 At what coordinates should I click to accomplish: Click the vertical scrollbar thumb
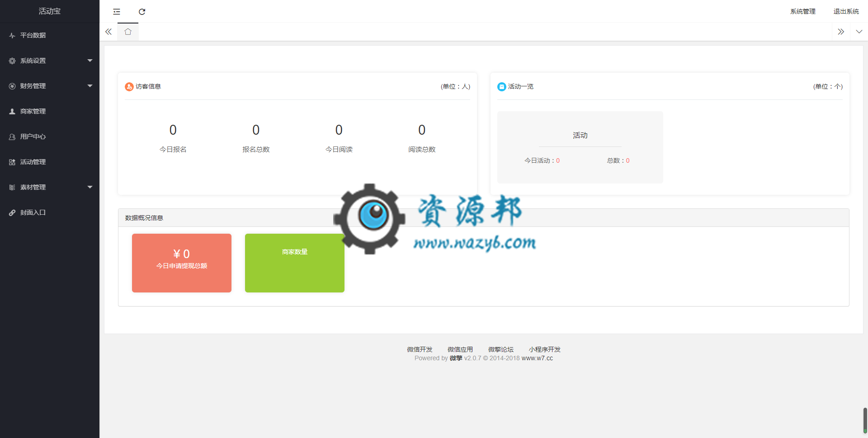(x=865, y=420)
